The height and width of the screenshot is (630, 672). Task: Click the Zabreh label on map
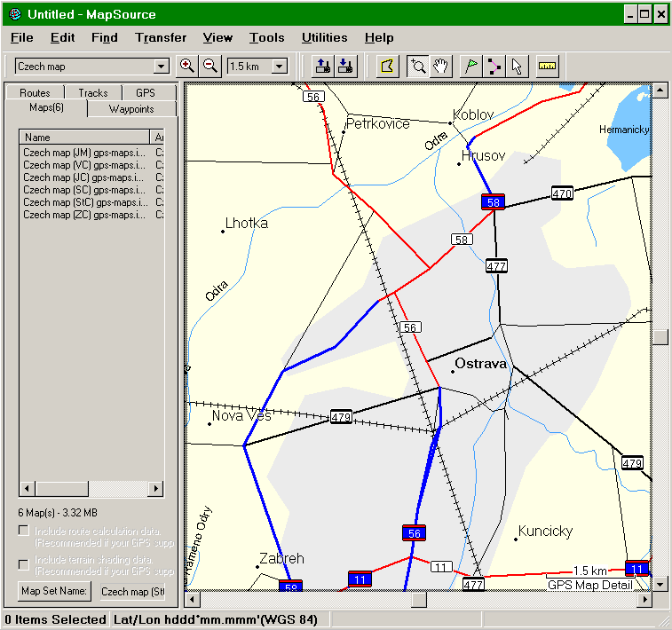[281, 558]
